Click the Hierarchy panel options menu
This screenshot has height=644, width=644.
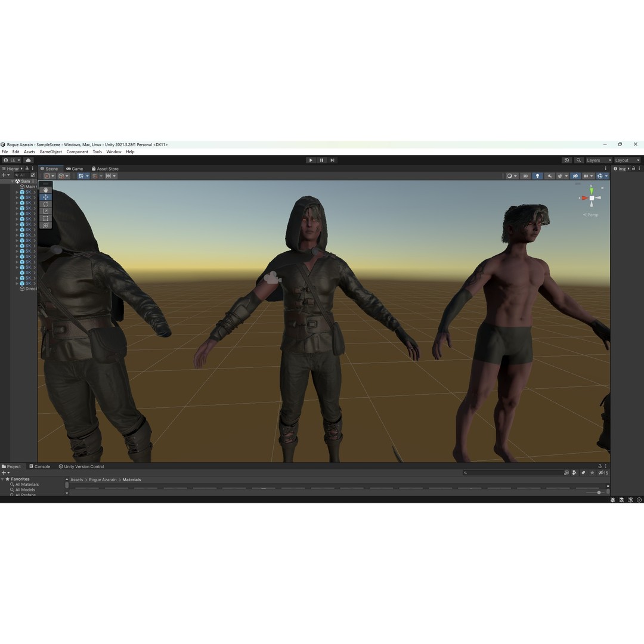pyautogui.click(x=33, y=168)
